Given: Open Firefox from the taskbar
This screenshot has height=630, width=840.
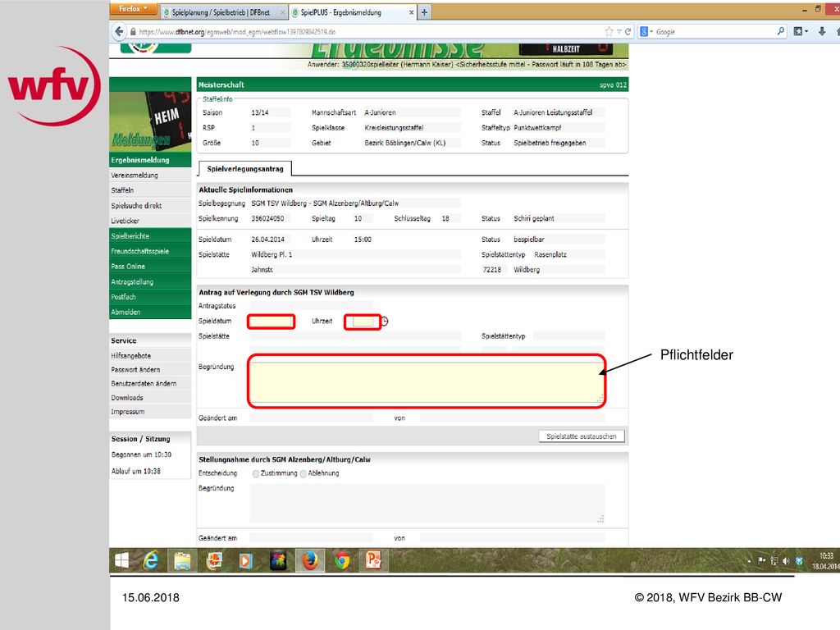Looking at the screenshot, I should pos(309,561).
